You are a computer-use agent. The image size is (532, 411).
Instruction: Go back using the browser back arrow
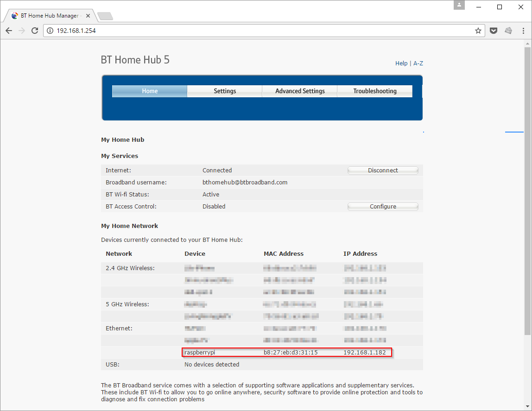[x=9, y=31]
